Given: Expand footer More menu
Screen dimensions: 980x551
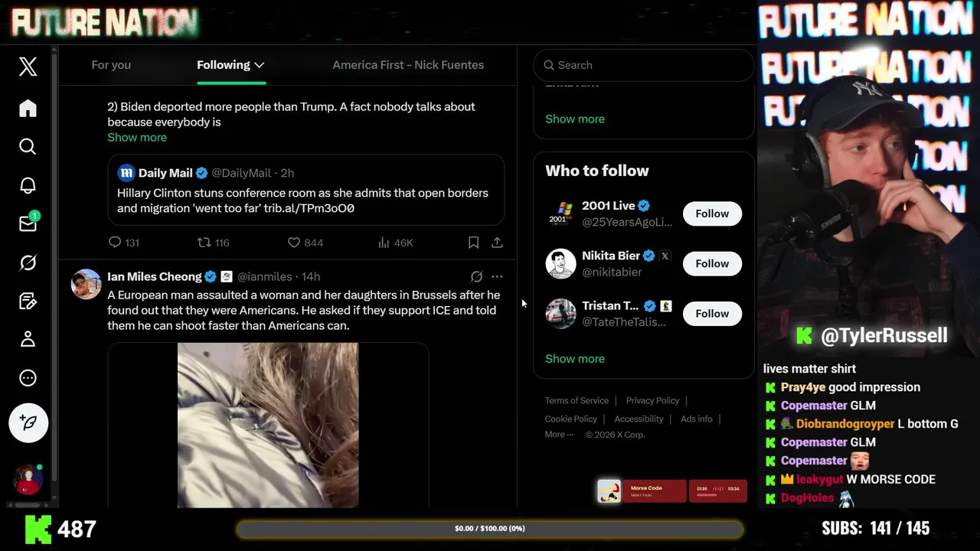Looking at the screenshot, I should 559,434.
